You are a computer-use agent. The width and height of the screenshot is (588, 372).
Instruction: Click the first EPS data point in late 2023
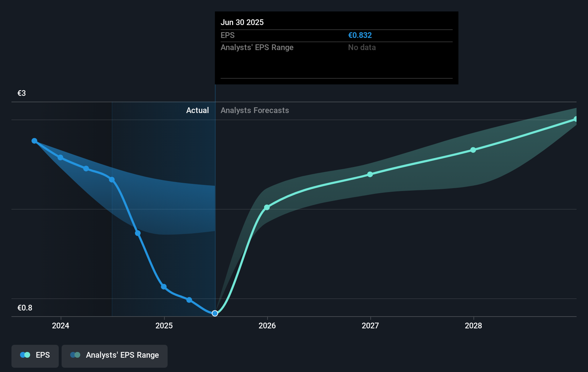[x=34, y=141]
